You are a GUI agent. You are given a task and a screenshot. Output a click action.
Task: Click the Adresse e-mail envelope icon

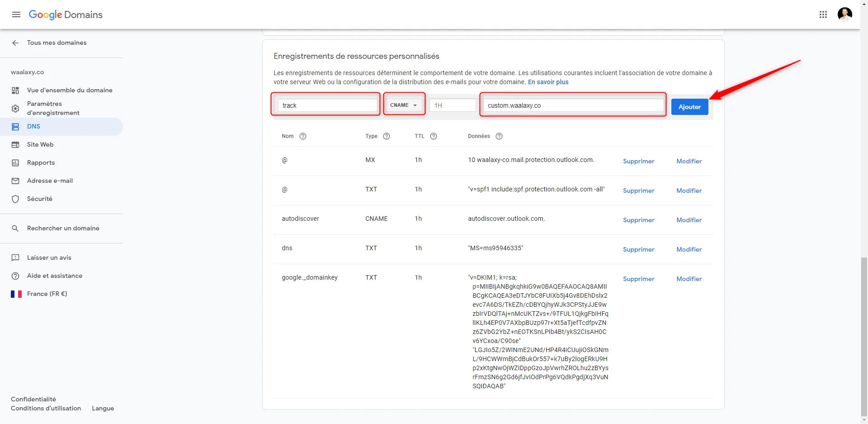[x=15, y=181]
